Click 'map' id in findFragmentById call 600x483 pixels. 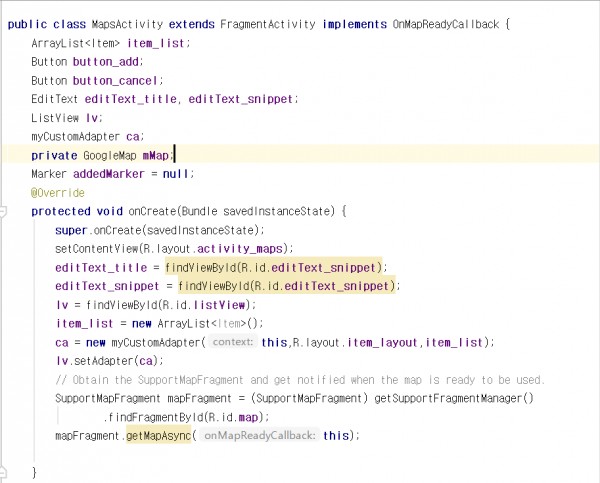[248, 417]
